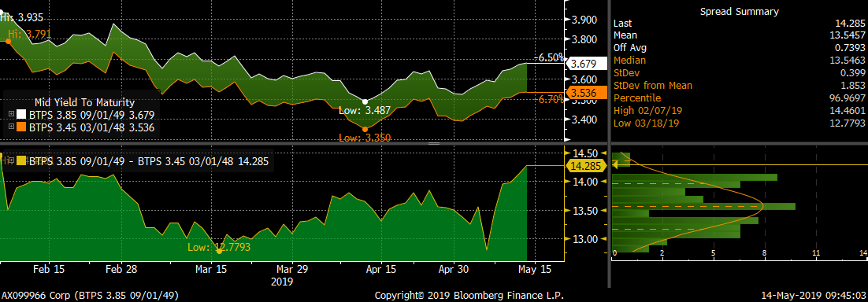Click the 6.70% orange label
868x302 pixels.
pyautogui.click(x=551, y=99)
